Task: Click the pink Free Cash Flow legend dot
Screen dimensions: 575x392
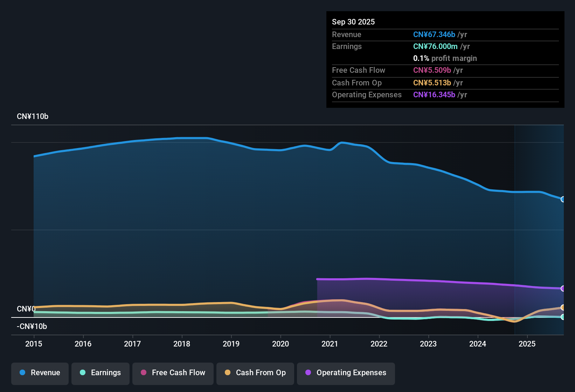Action: (x=143, y=373)
